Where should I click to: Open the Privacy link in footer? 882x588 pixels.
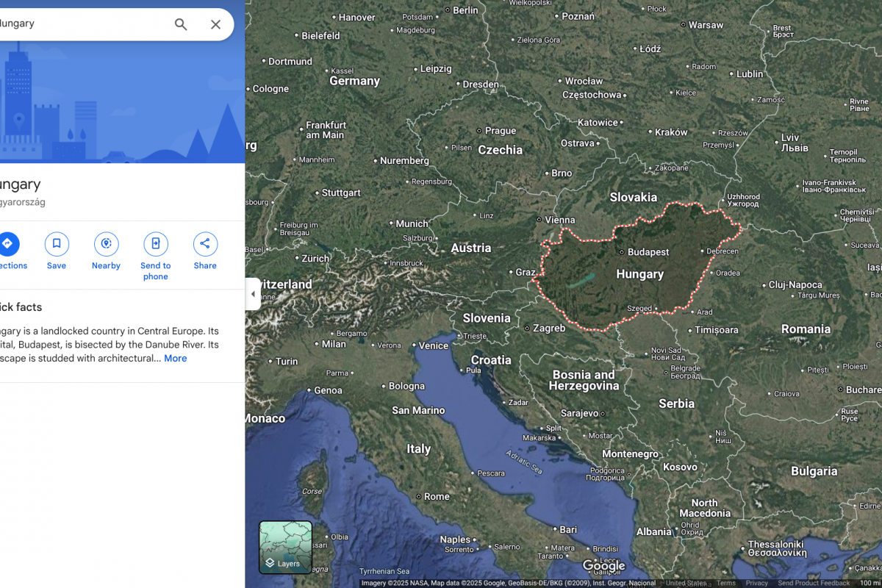click(756, 583)
